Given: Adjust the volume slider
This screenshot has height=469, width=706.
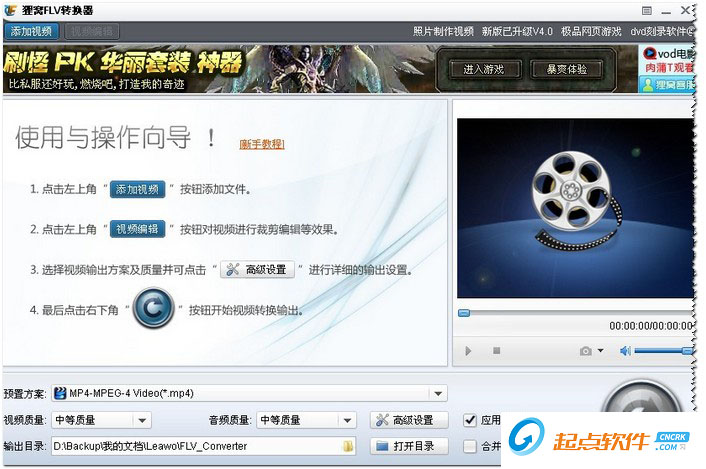Looking at the screenshot, I should click(664, 351).
